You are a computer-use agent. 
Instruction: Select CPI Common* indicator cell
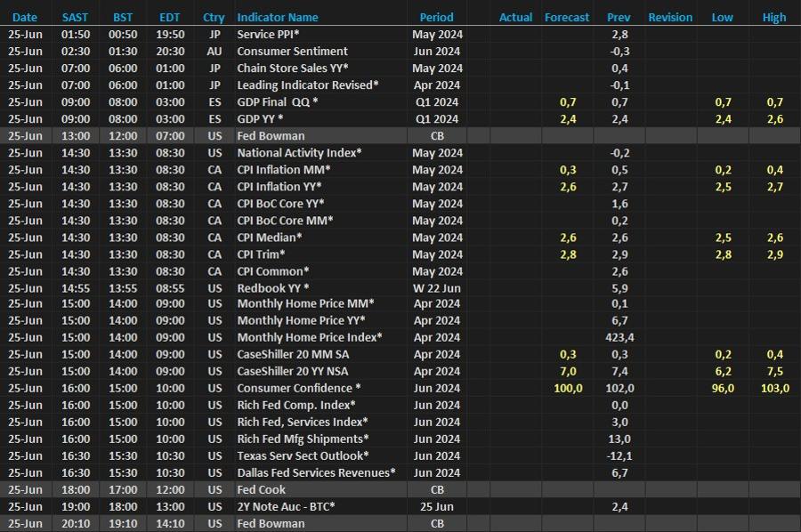point(273,271)
